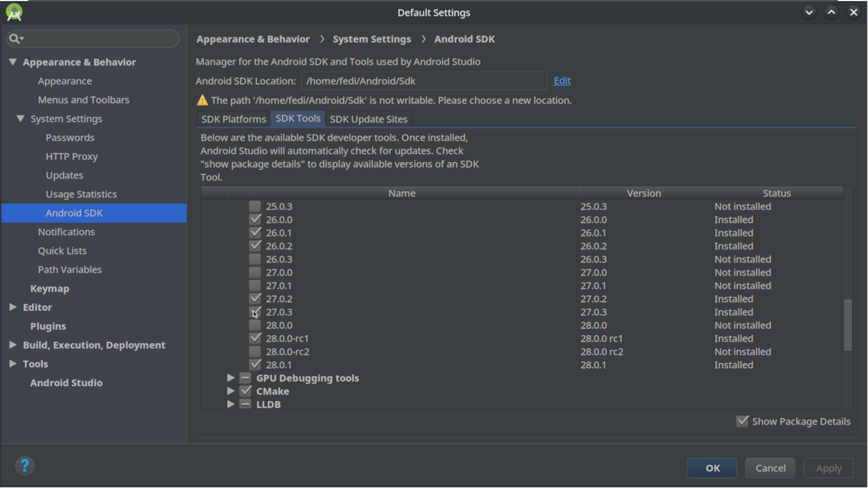Select Android SDK in the sidebar
The width and height of the screenshot is (868, 488).
94,213
